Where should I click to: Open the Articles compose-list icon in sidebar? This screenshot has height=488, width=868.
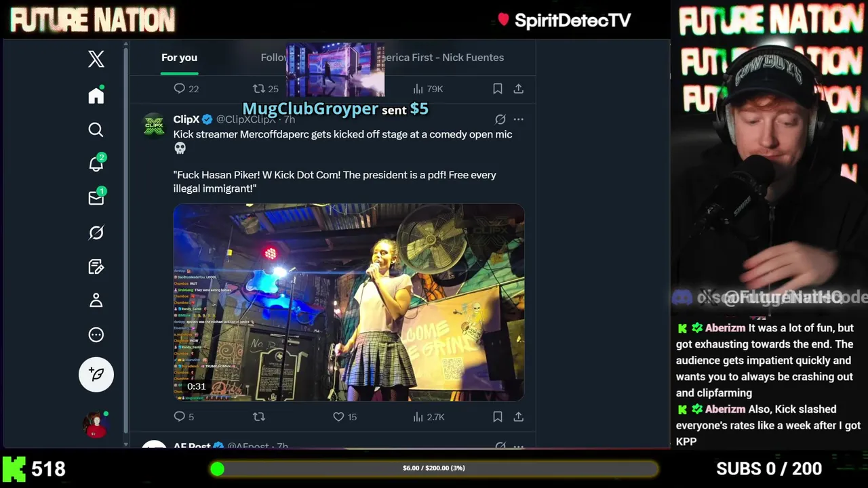96,266
